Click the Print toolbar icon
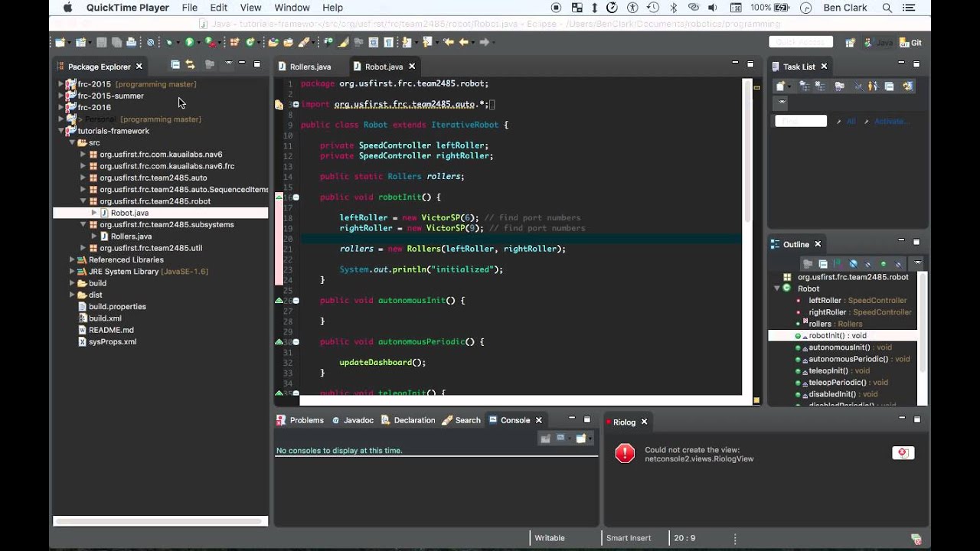 (132, 42)
